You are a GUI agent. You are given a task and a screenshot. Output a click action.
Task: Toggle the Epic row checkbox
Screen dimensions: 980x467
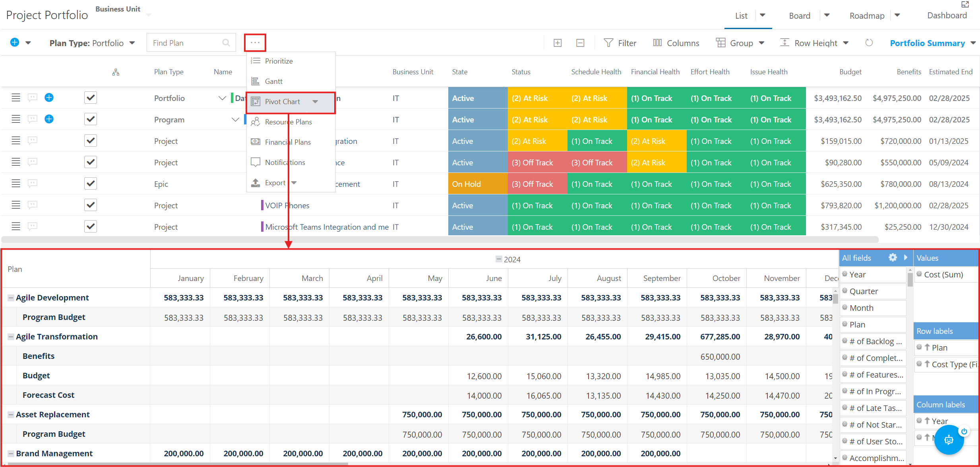(x=91, y=184)
